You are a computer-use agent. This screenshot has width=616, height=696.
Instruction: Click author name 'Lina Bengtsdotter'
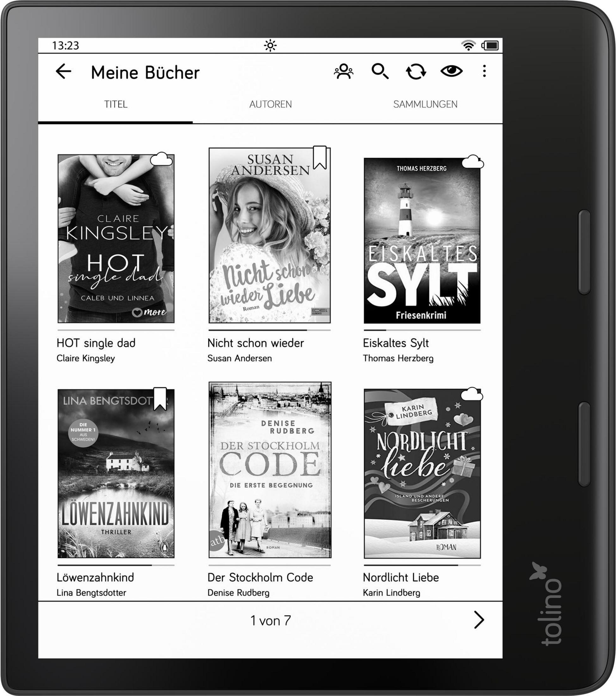pyautogui.click(x=91, y=593)
